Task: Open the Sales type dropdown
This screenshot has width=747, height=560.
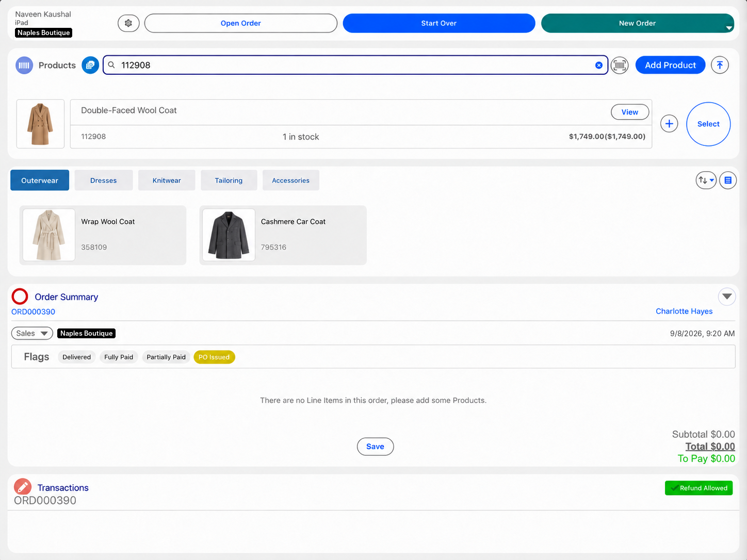Action: [x=32, y=333]
